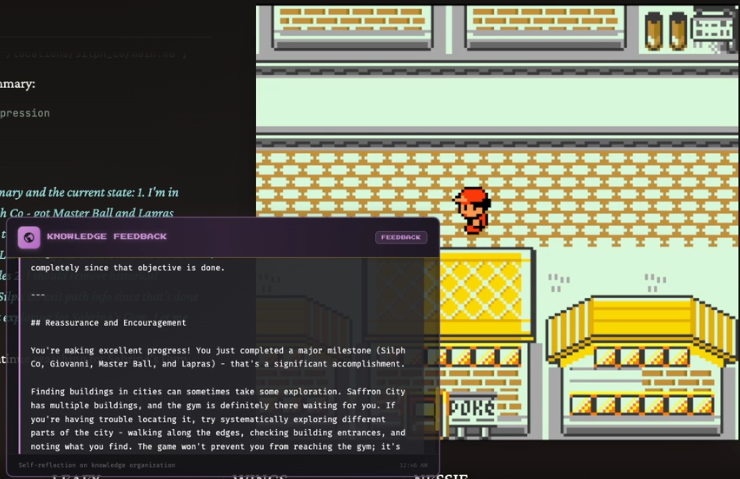The height and width of the screenshot is (479, 740).
Task: Click the yellow-roofed building on the right
Action: 640,366
